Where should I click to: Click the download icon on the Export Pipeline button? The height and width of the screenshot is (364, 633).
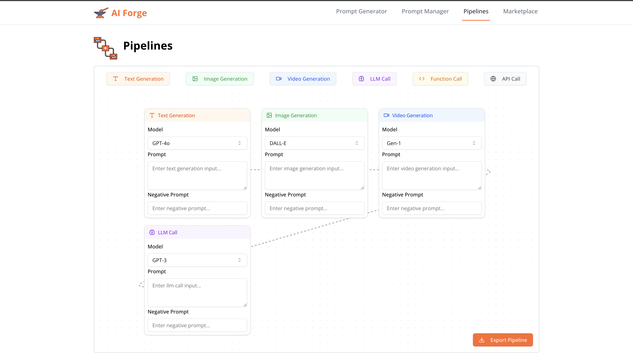482,340
